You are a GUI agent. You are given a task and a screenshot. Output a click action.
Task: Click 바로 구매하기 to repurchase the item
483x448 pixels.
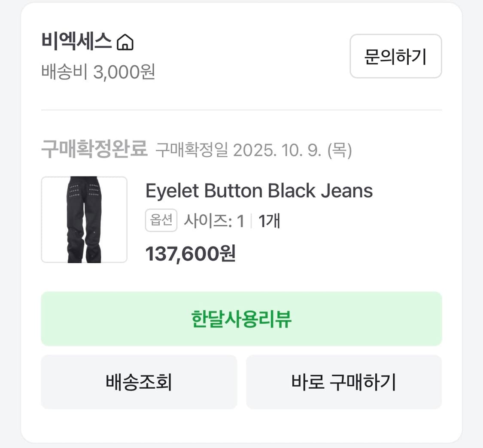pyautogui.click(x=343, y=382)
